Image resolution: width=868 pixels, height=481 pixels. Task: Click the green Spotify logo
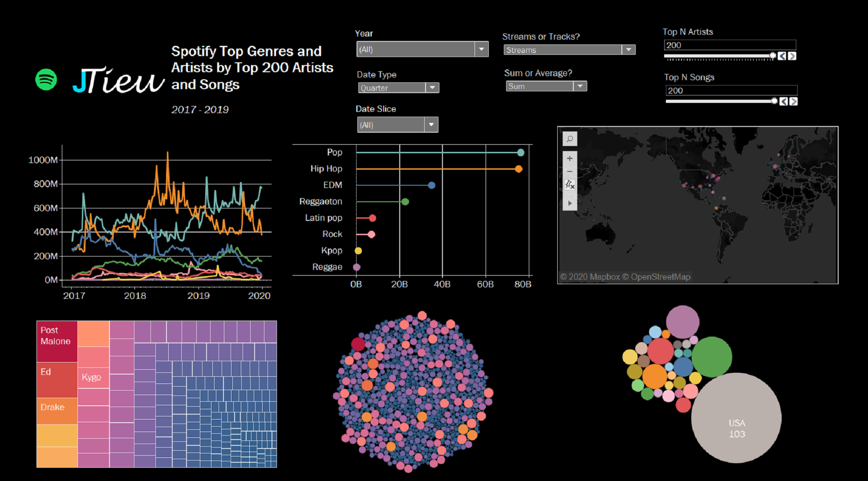tap(46, 80)
